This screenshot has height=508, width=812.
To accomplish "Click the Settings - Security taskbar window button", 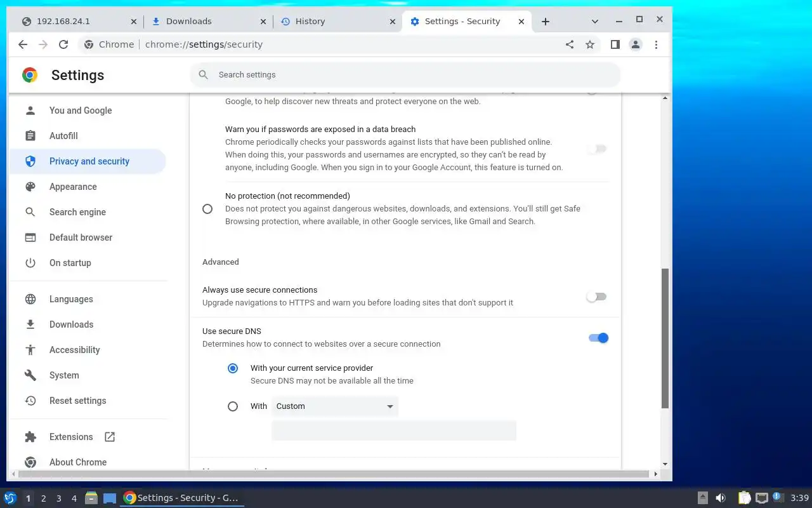I will [181, 498].
